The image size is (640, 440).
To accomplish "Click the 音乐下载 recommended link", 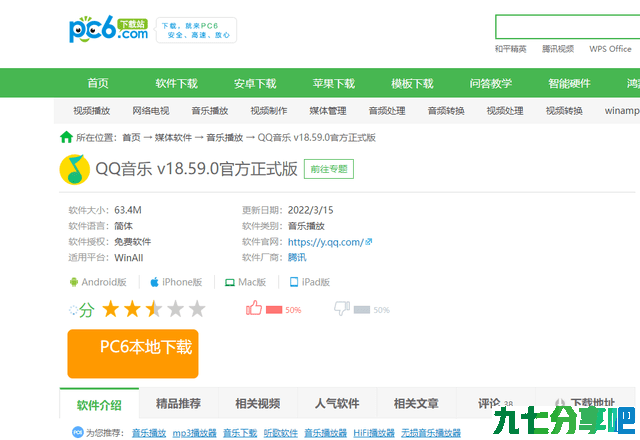I will click(240, 433).
